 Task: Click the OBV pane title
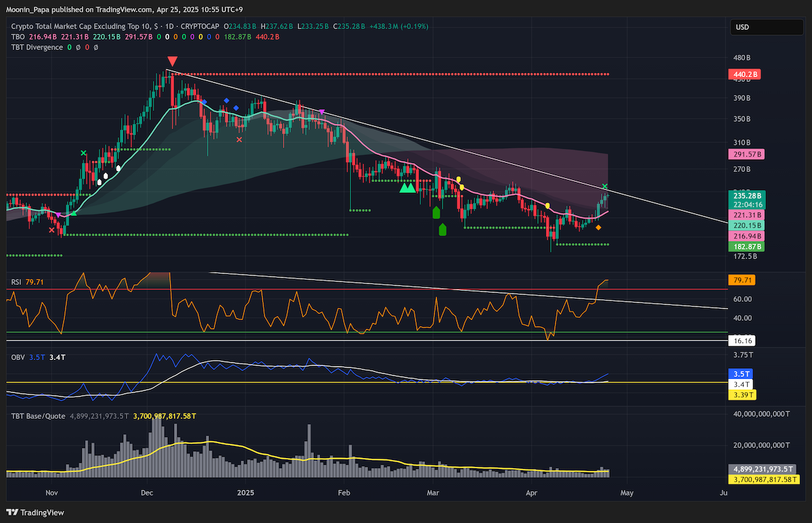18,356
